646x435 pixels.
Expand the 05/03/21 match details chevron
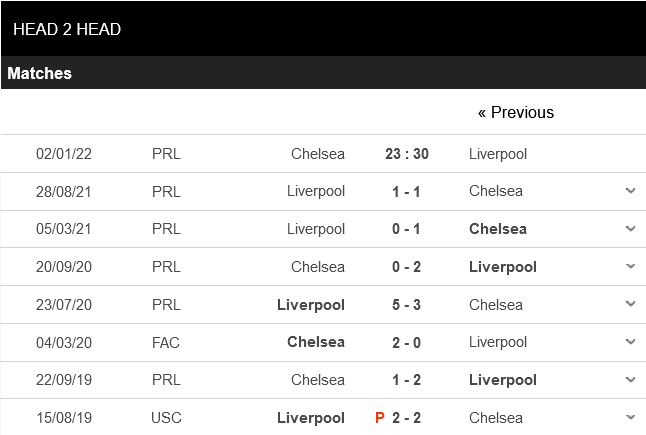click(630, 229)
